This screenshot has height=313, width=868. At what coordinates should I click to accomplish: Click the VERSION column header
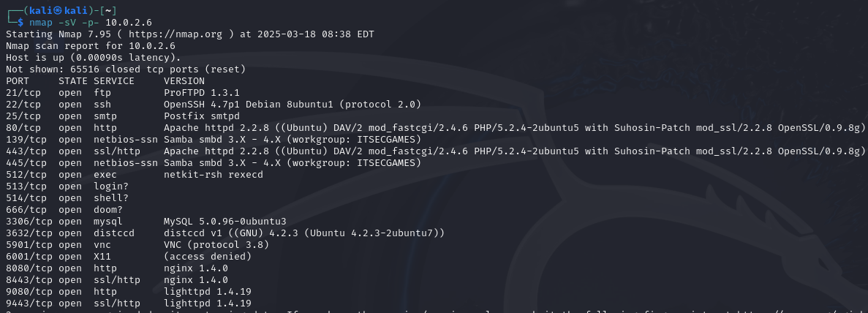coord(184,81)
